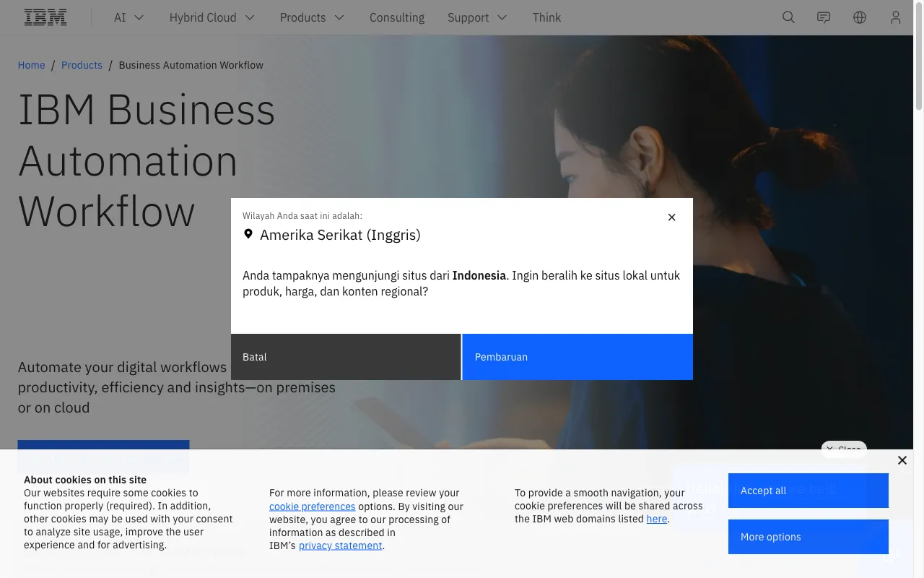Open the privacy statement link
The width and height of the screenshot is (924, 578).
tap(340, 545)
